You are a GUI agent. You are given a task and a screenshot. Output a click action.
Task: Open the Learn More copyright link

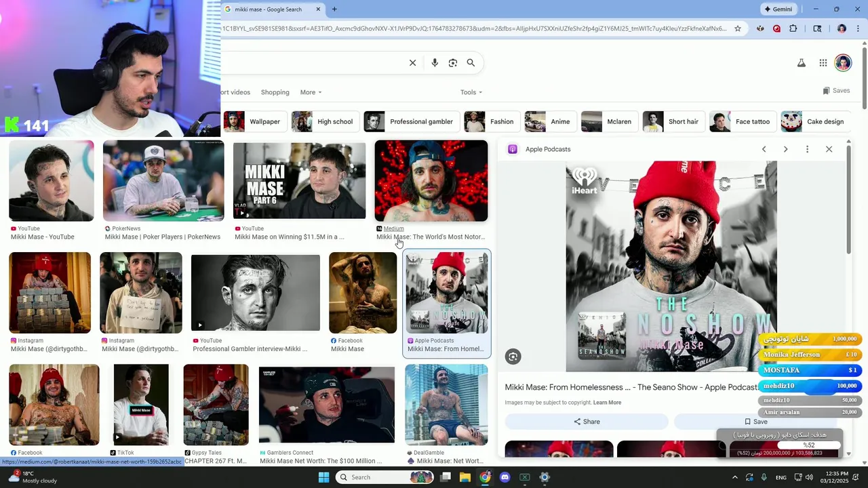pos(607,403)
